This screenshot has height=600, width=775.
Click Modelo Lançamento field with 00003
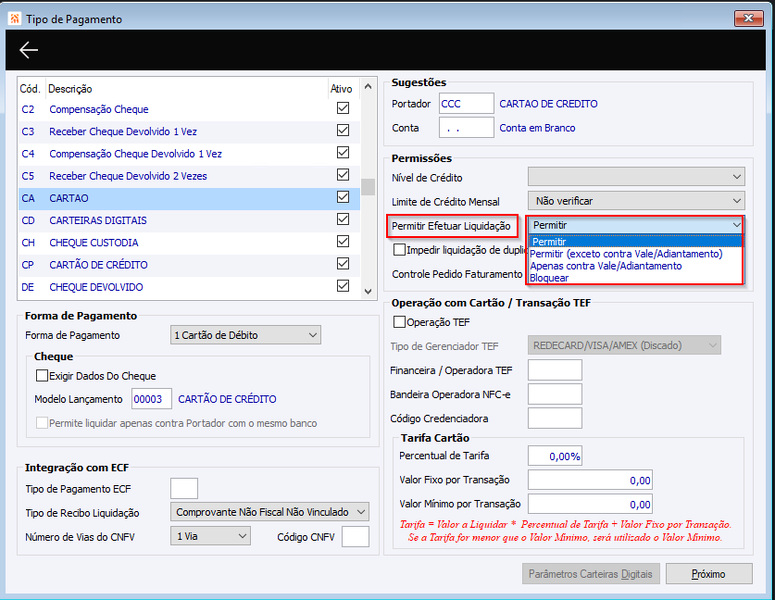coord(151,399)
